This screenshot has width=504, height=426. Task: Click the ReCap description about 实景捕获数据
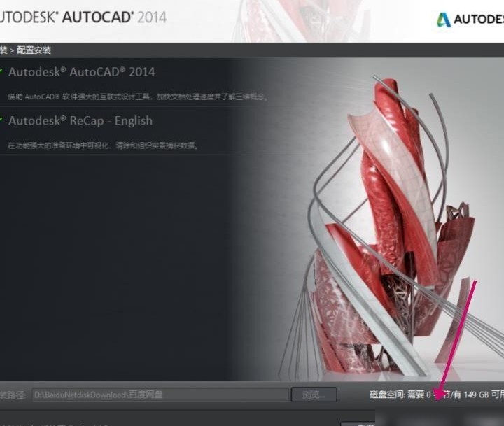pos(103,145)
